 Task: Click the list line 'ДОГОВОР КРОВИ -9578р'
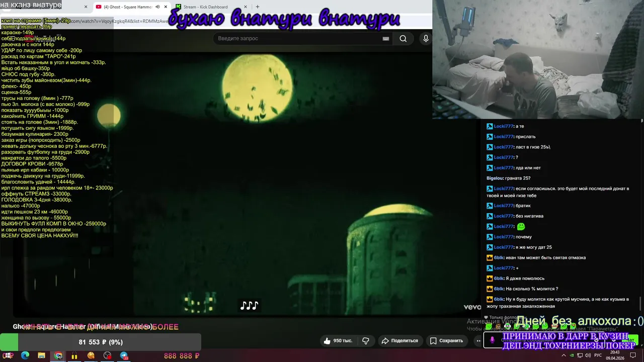(x=32, y=164)
